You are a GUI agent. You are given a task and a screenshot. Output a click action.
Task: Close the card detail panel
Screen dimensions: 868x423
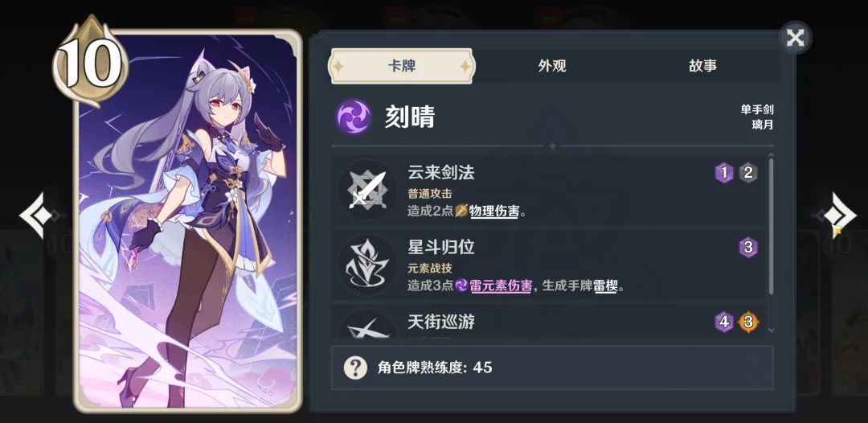[796, 38]
